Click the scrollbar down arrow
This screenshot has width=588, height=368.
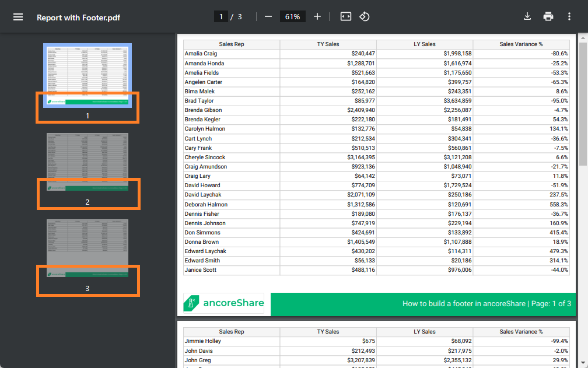click(583, 363)
